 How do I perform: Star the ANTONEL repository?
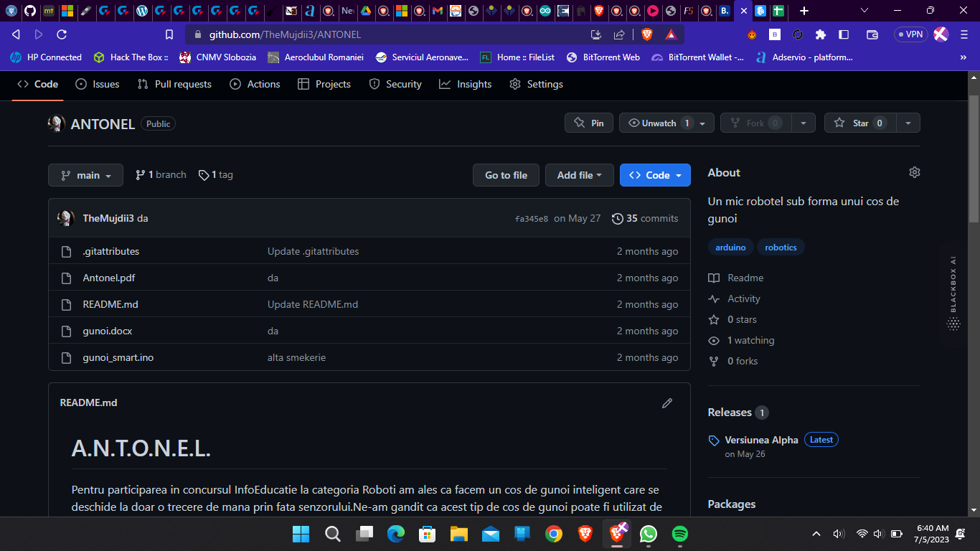(860, 123)
